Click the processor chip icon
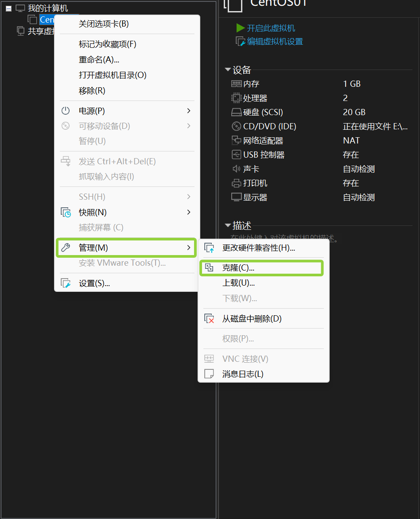The height and width of the screenshot is (519, 420). (236, 97)
